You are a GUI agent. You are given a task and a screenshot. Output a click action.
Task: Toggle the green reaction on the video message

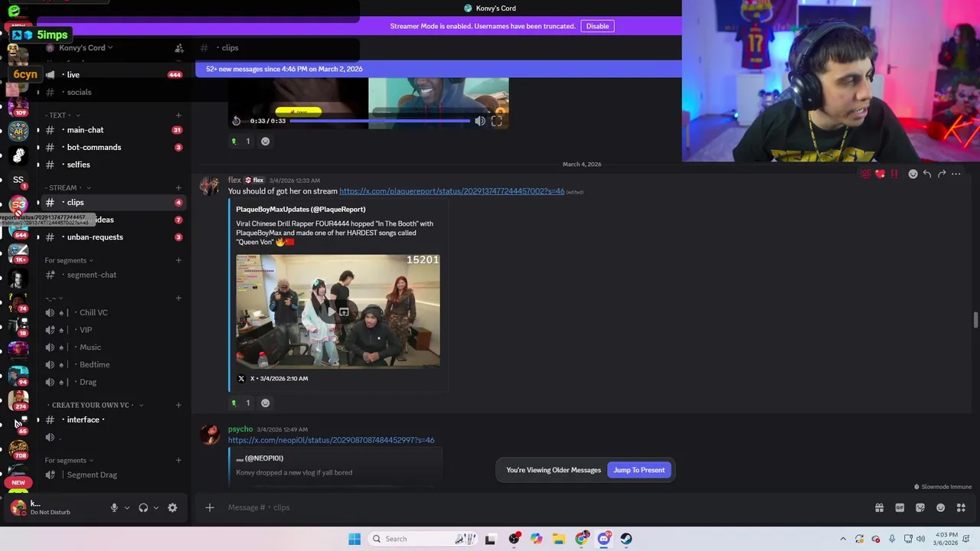(x=240, y=141)
